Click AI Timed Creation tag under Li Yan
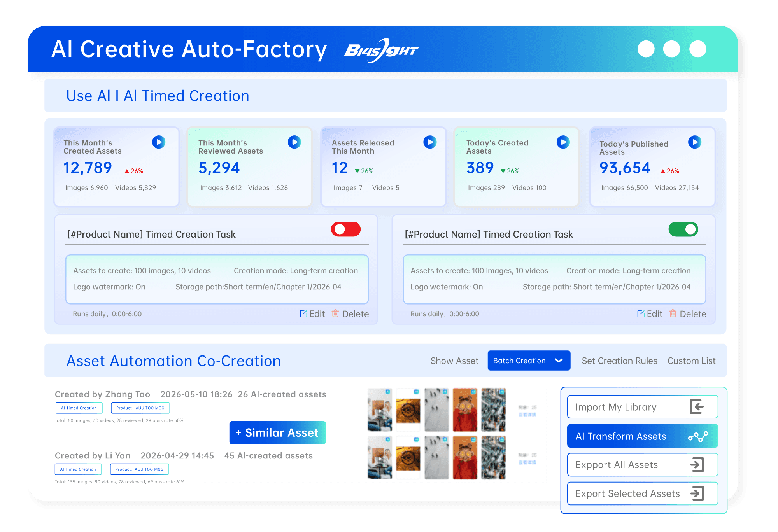The height and width of the screenshot is (532, 778). pyautogui.click(x=78, y=469)
